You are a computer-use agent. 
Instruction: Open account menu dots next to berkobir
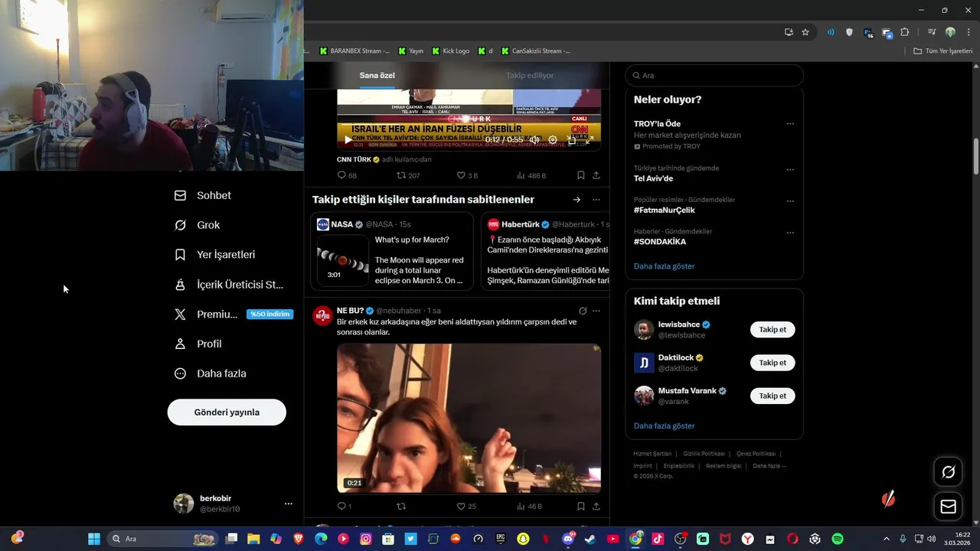[x=289, y=504]
